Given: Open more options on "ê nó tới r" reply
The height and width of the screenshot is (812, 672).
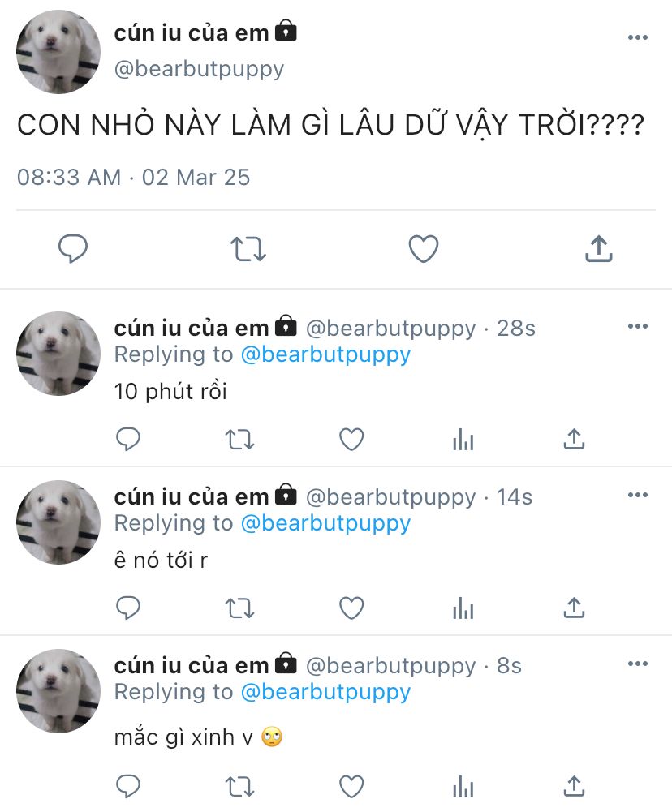Looking at the screenshot, I should [638, 495].
